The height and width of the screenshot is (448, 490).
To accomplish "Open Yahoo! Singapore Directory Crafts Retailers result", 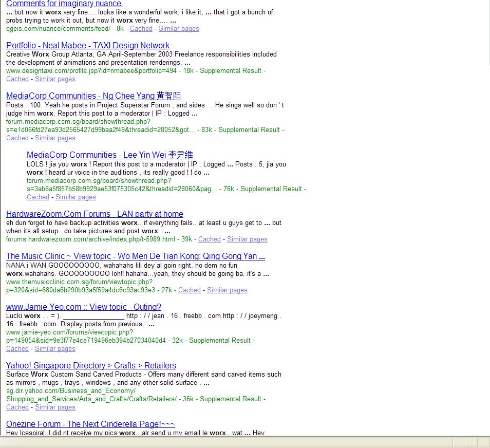I will coord(91,365).
